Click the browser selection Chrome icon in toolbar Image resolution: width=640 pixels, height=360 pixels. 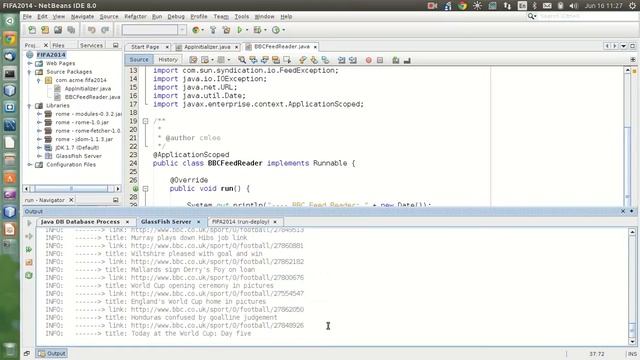click(x=196, y=30)
